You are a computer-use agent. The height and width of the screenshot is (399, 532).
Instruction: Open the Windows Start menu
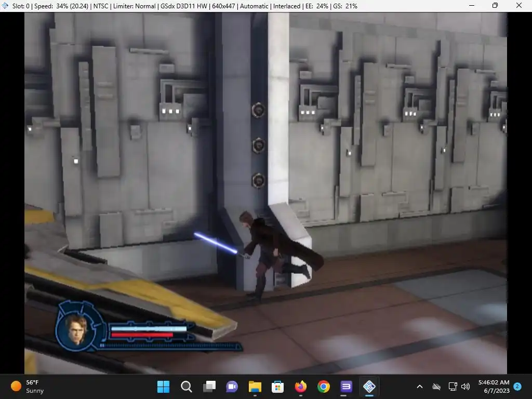point(163,387)
